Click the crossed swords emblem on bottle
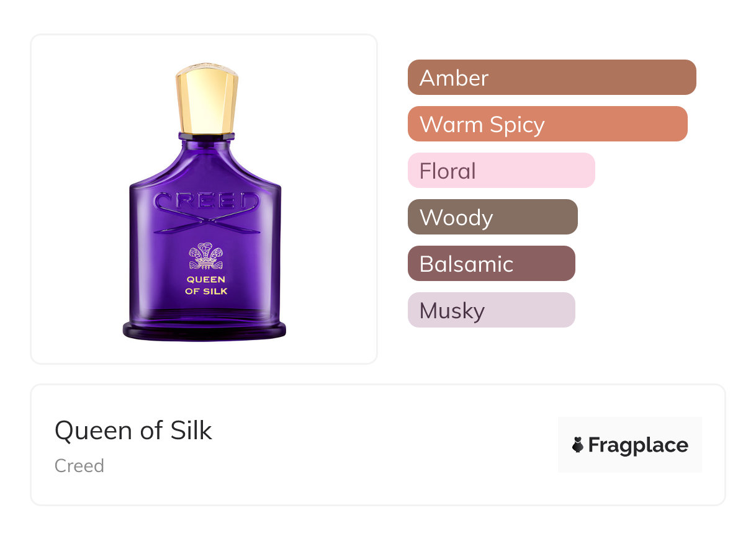756x536 pixels. (x=206, y=222)
